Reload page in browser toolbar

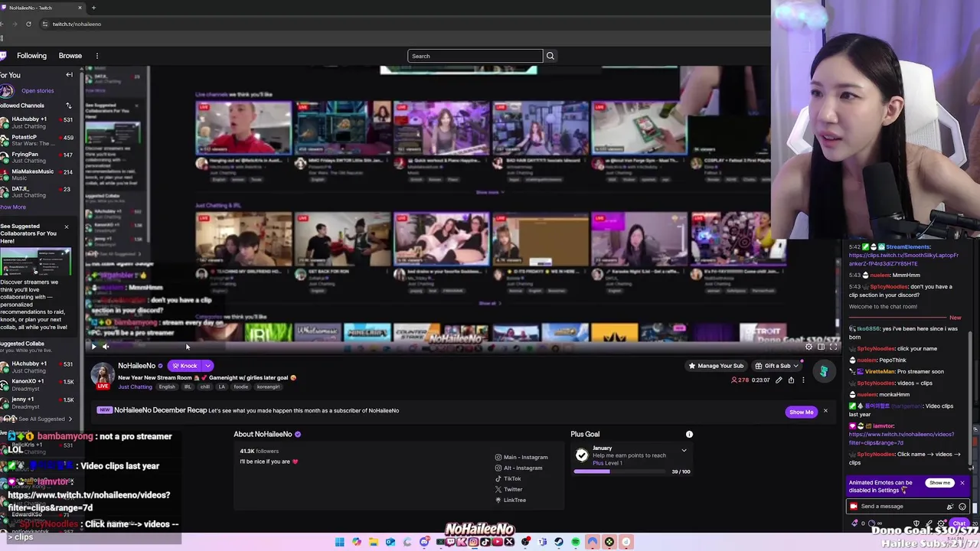28,24
